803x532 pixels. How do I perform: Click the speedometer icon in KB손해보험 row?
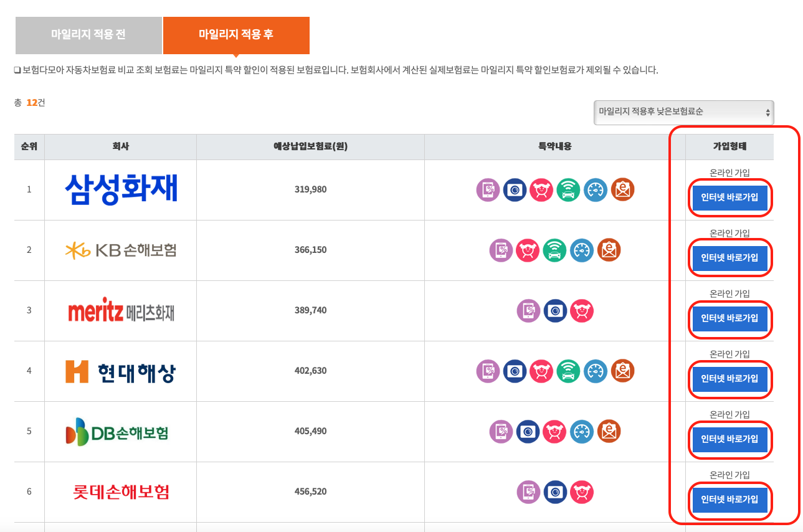582,250
